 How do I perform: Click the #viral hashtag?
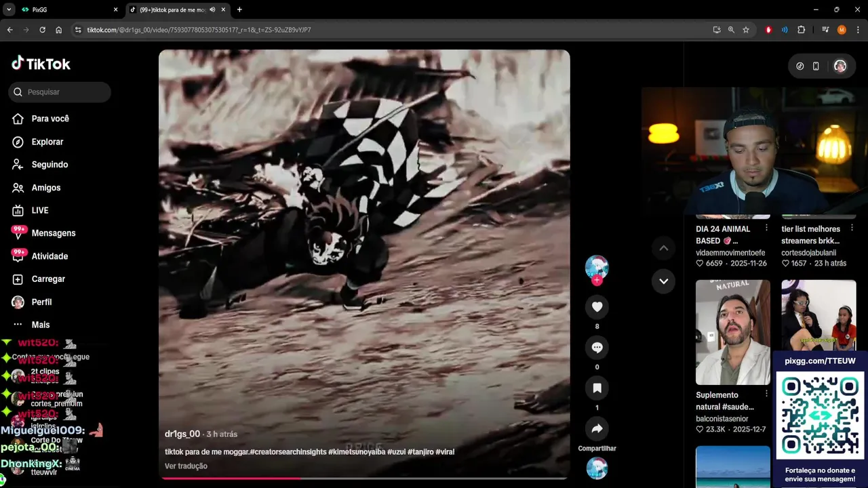coord(445,452)
